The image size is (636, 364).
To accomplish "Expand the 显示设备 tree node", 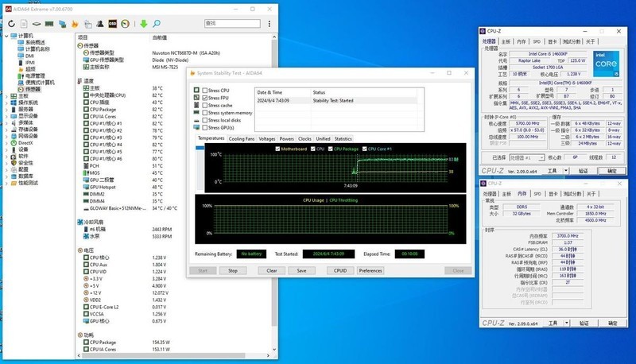I will (x=6, y=116).
